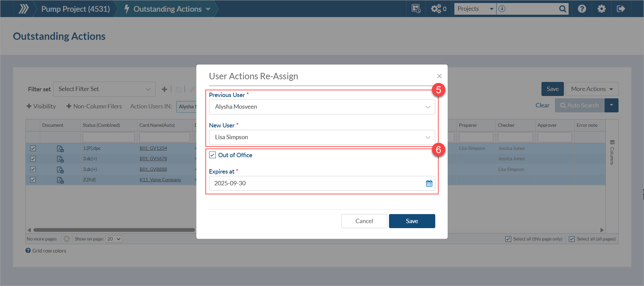Open document icon for B01_GV5678 row
644x286 pixels.
[x=60, y=159]
